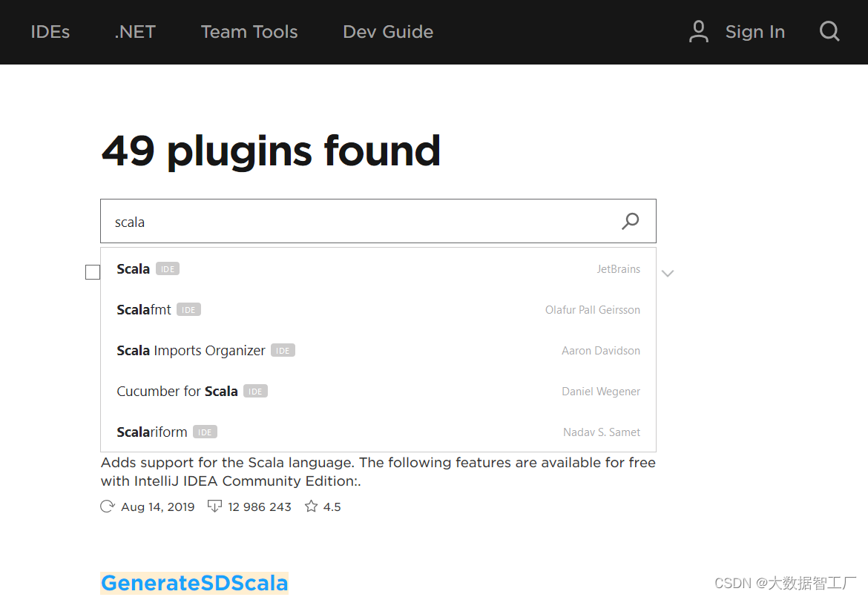Click the IDE badge beside Scalariform
Image resolution: width=868 pixels, height=597 pixels.
(x=205, y=432)
